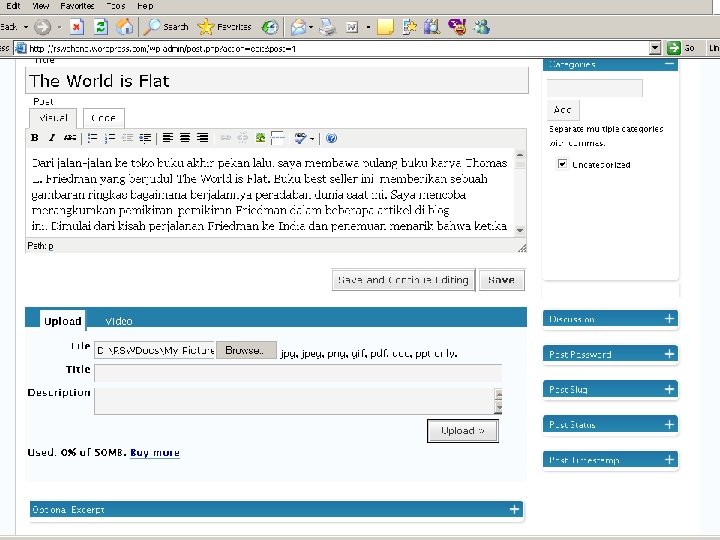This screenshot has width=720, height=540.
Task: Click the upload Description text area
Action: point(294,401)
